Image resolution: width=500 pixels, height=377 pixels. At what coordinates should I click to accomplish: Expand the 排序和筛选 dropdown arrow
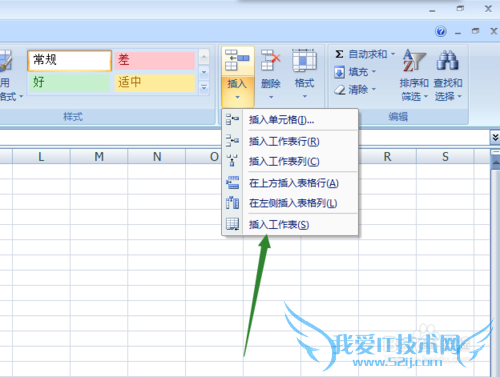[426, 97]
